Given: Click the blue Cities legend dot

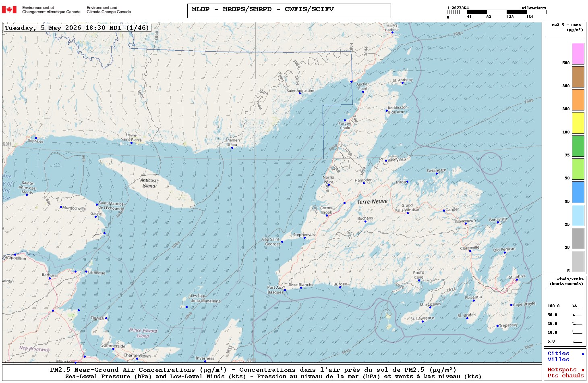Looking at the screenshot, I should click(x=583, y=354).
